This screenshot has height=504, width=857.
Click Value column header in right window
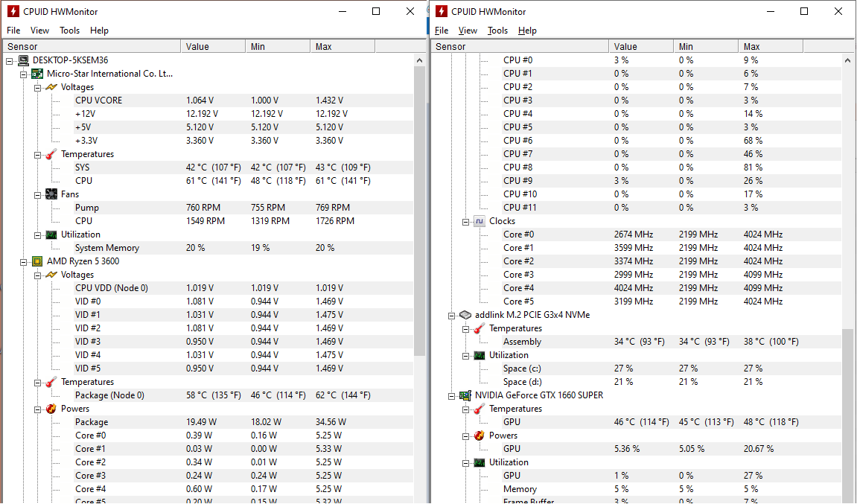point(641,46)
